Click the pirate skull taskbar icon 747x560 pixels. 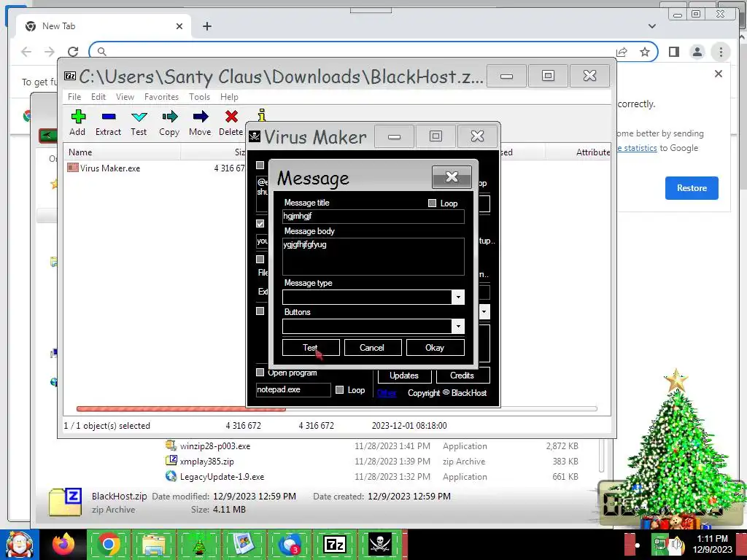(x=379, y=544)
